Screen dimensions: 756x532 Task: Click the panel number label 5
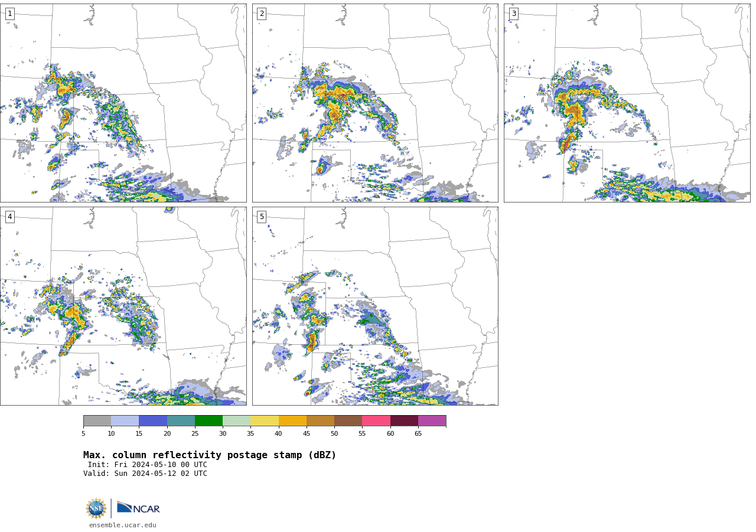coord(262,217)
